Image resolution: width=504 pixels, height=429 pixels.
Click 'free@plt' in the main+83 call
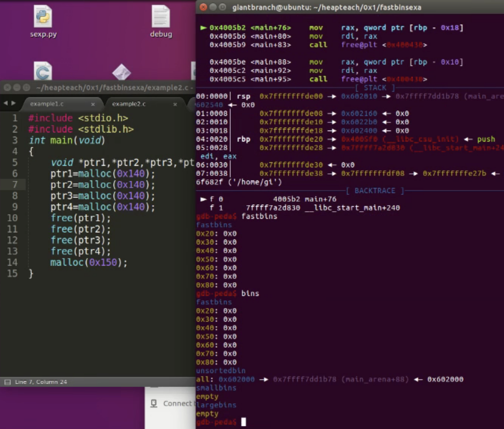359,45
